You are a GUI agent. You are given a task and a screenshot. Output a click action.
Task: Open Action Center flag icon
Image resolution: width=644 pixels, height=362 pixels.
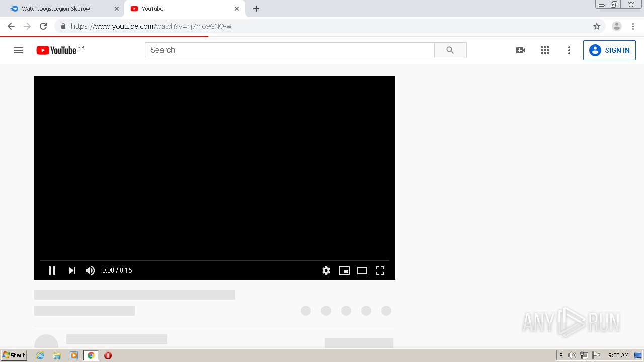pos(596,355)
